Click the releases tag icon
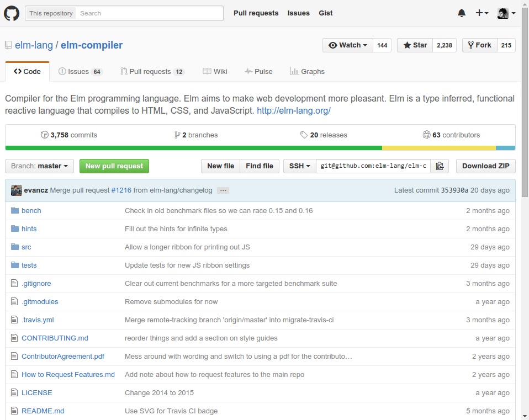The width and height of the screenshot is (529, 420). click(x=304, y=135)
